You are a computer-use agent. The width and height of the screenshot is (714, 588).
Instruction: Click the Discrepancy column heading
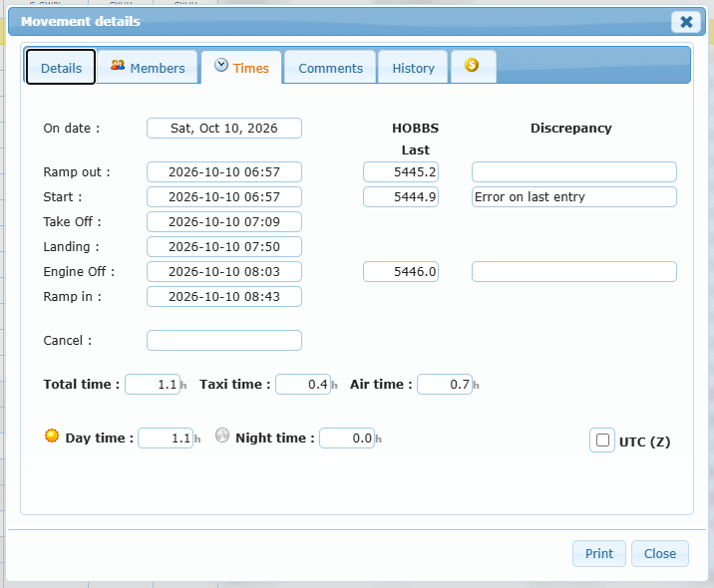[571, 128]
